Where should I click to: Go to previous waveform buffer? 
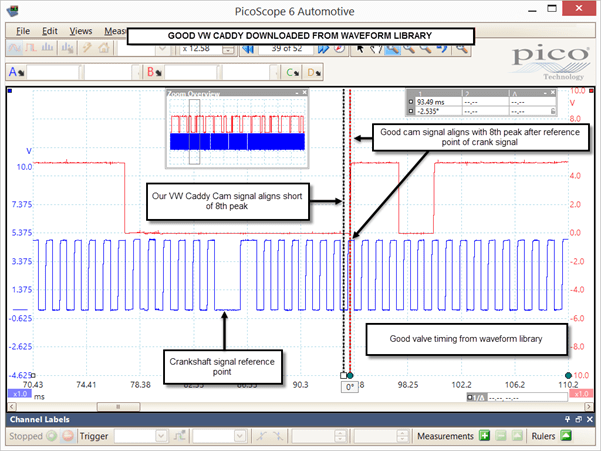[249, 49]
